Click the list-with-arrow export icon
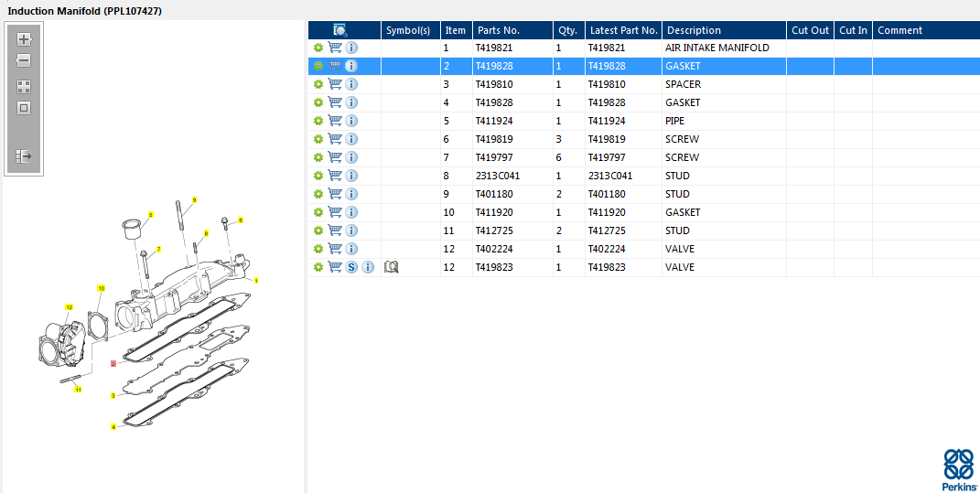980x493 pixels. point(24,156)
